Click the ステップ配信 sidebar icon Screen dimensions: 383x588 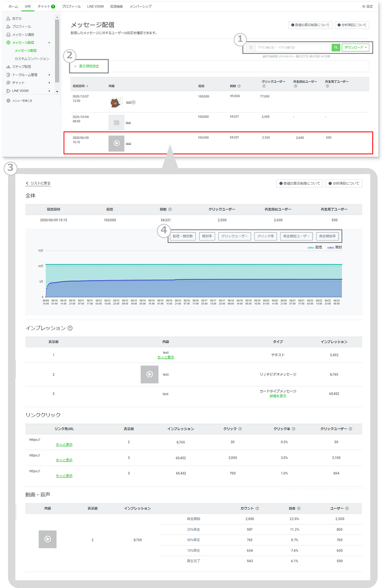8,67
